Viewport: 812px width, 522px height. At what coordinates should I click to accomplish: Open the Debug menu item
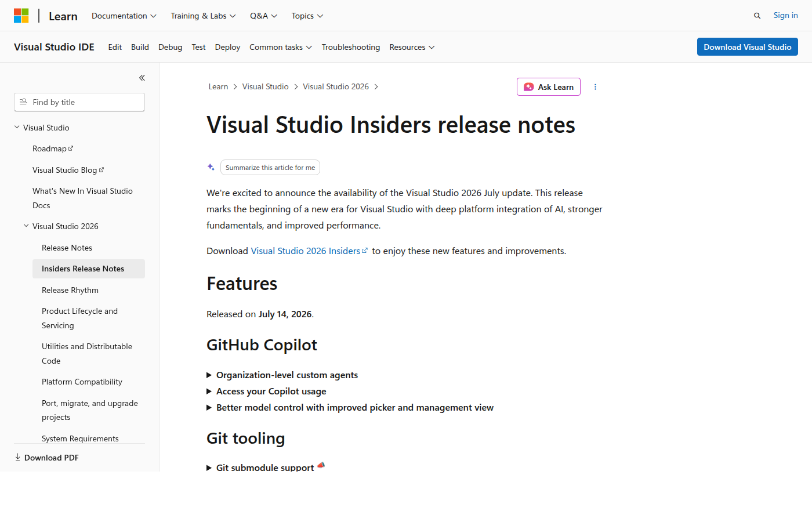point(170,47)
